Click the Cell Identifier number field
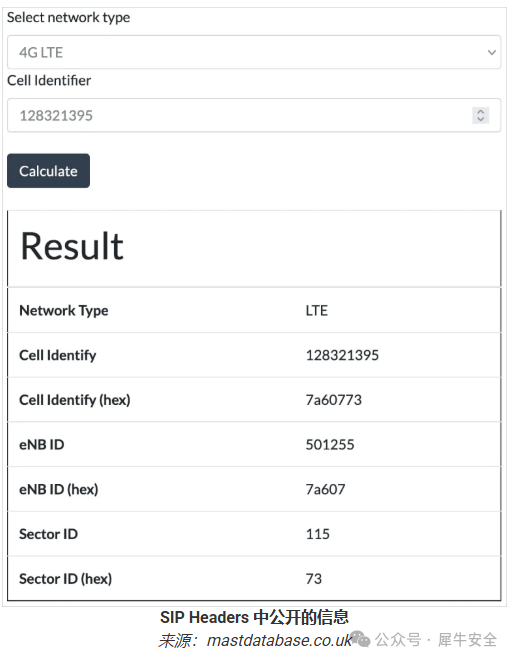This screenshot has width=514, height=661. pos(254,115)
